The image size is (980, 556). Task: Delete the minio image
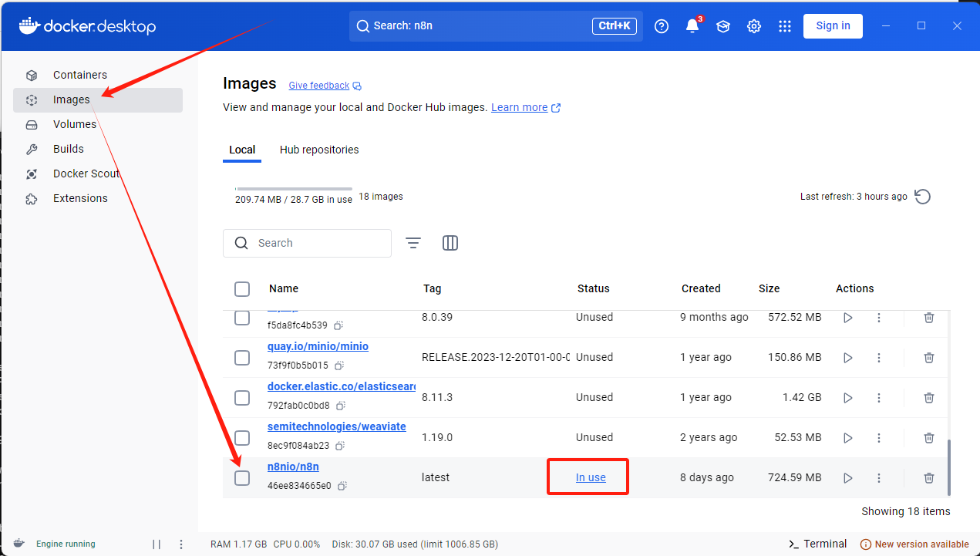929,358
